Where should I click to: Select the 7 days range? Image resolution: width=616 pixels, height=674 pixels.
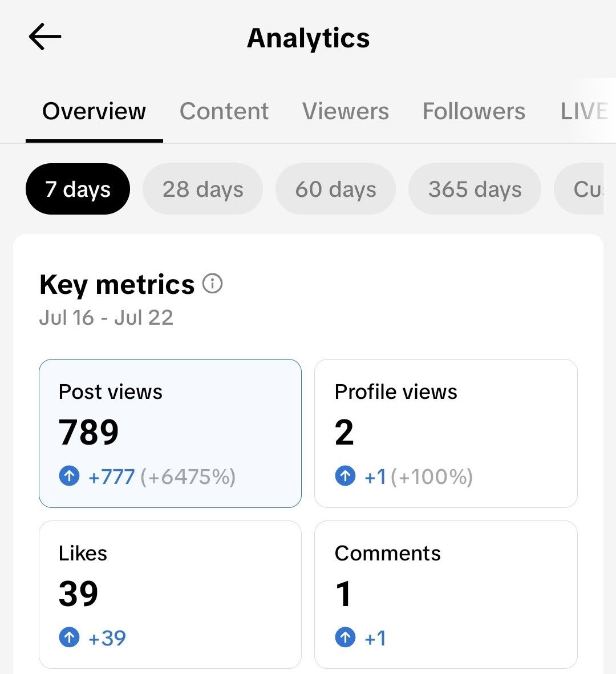coord(78,189)
